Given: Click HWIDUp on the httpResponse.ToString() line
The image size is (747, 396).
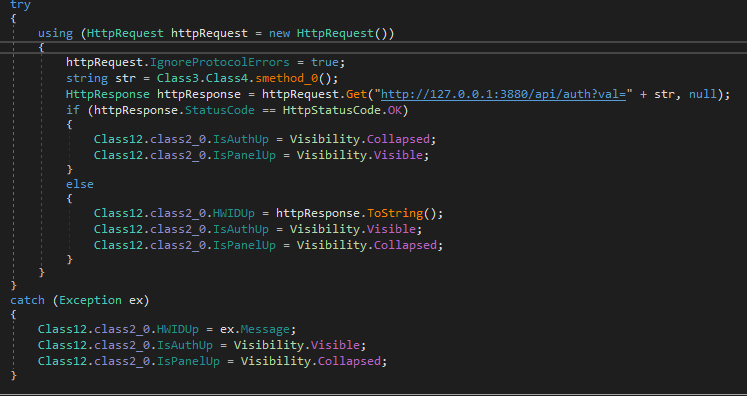Looking at the screenshot, I should pyautogui.click(x=234, y=213).
